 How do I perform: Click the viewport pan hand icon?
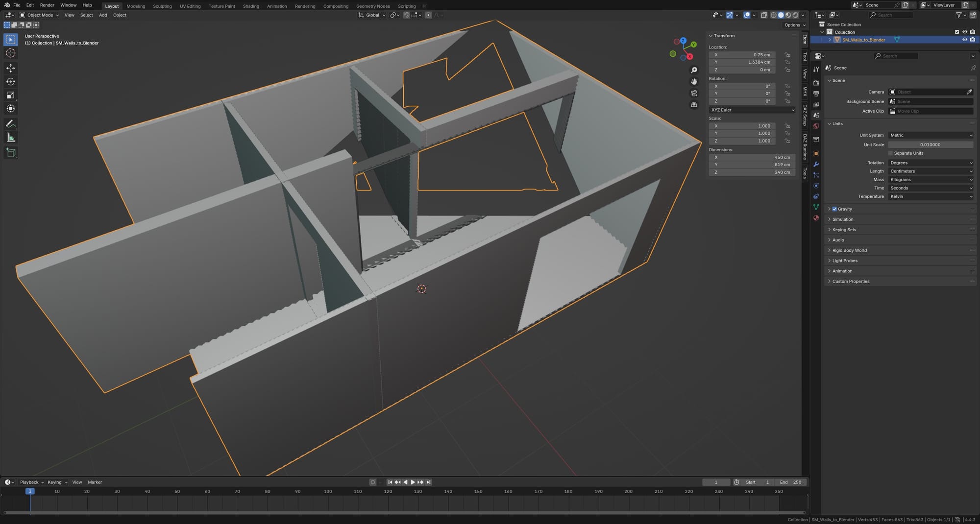click(694, 82)
